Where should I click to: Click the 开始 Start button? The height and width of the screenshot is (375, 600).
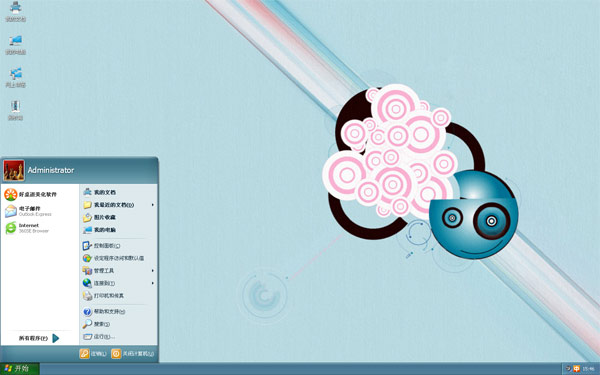20,369
